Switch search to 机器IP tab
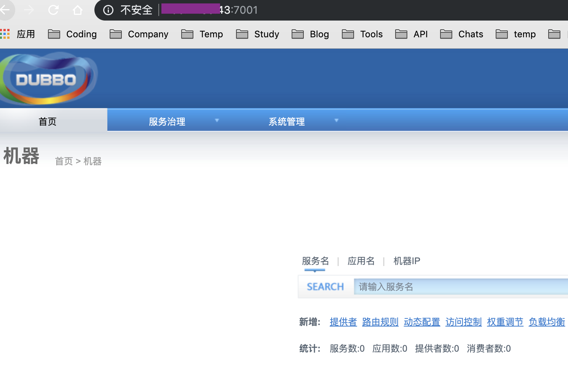 tap(407, 261)
